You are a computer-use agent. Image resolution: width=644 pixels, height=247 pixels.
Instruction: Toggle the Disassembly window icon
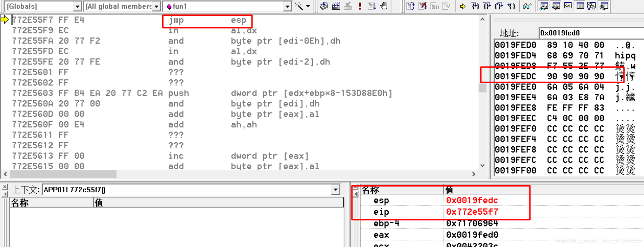pos(604,6)
